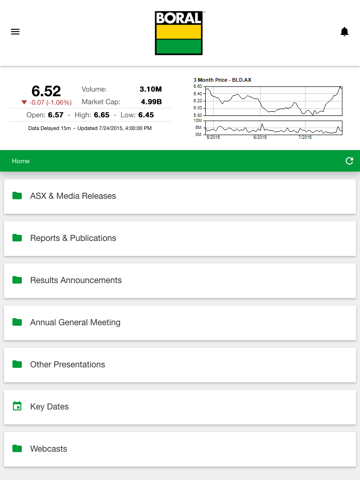Open the Webcasts entry
The height and width of the screenshot is (480, 360).
(180, 449)
